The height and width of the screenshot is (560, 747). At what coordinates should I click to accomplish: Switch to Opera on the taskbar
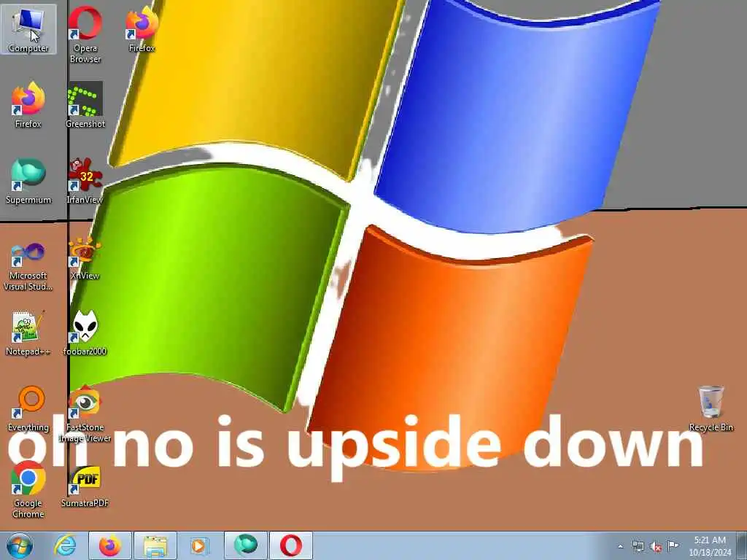(291, 545)
